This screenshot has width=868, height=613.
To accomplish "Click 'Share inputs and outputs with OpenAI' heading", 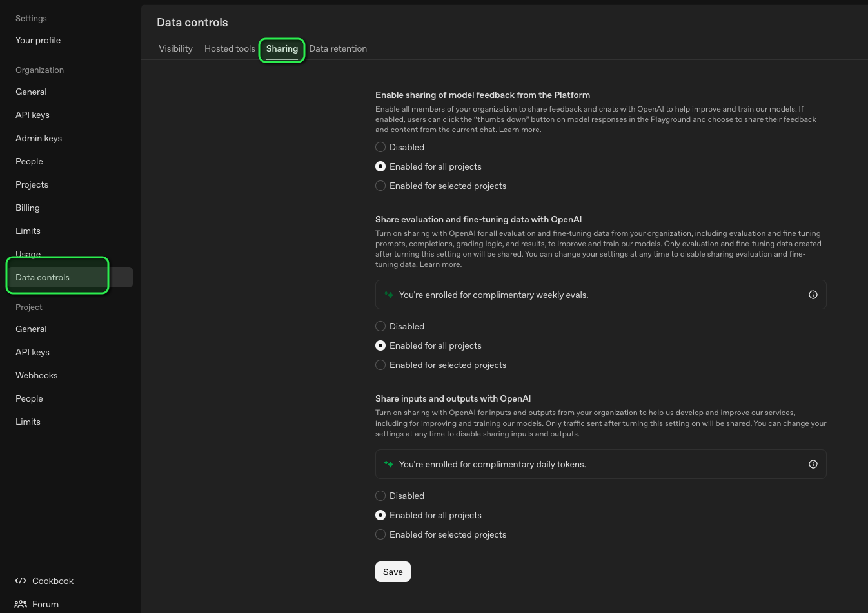I will click(453, 398).
